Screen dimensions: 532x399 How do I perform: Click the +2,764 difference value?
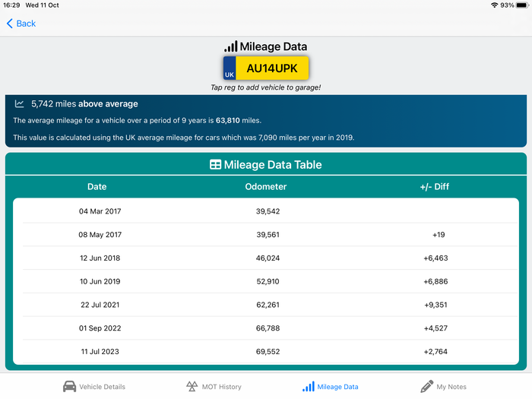point(435,352)
